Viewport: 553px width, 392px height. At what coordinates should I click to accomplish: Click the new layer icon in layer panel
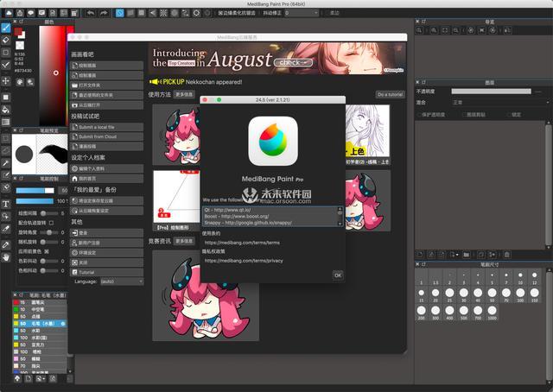point(420,255)
